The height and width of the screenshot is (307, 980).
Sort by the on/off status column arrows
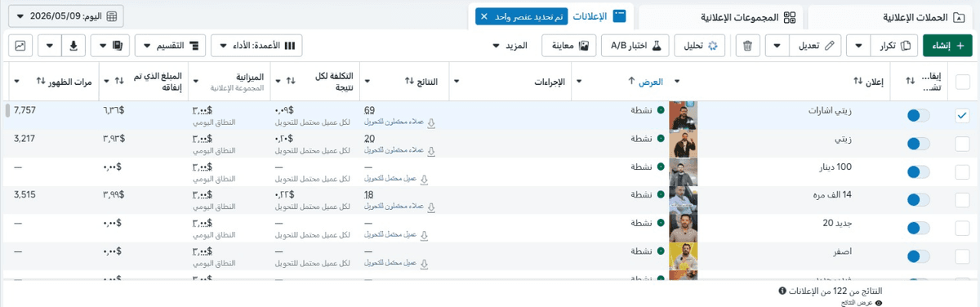[910, 81]
